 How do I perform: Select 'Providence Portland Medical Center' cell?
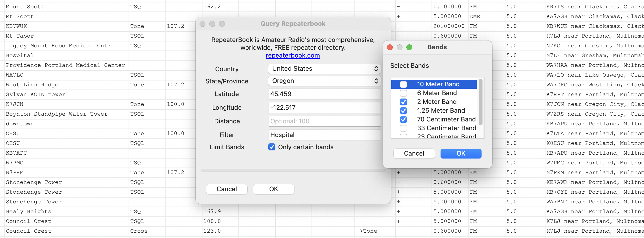pyautogui.click(x=67, y=65)
